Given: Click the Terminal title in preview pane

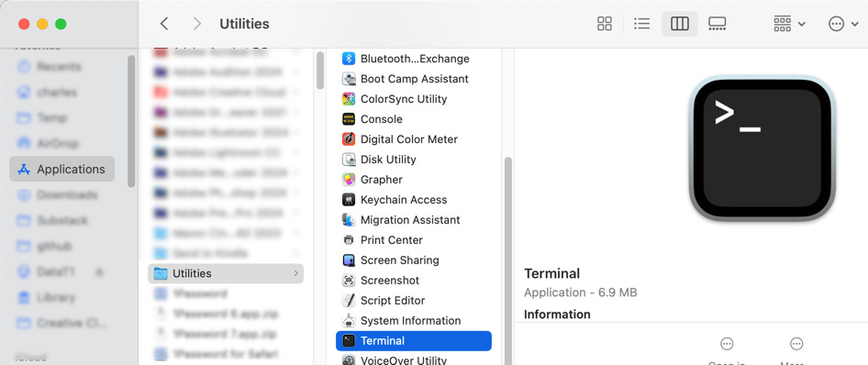Looking at the screenshot, I should click(552, 273).
